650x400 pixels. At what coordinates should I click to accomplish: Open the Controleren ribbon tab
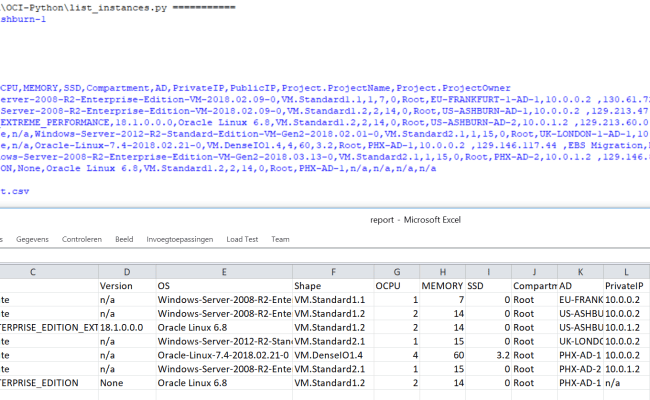[x=82, y=239]
